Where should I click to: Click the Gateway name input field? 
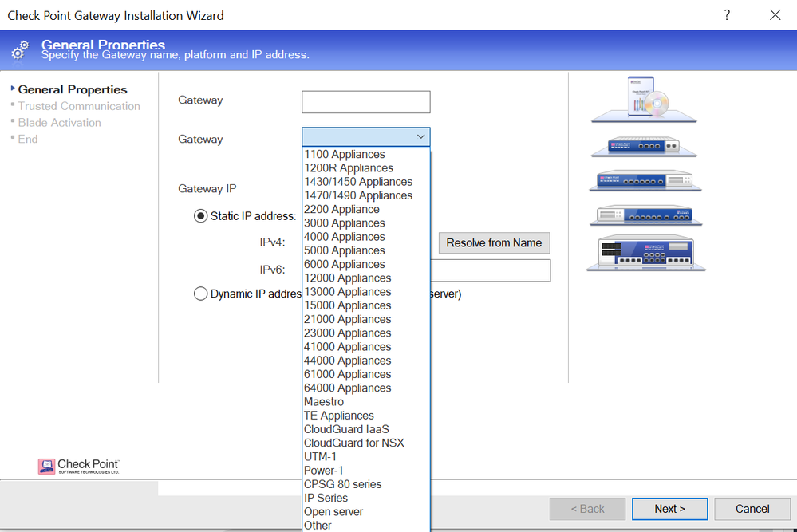tap(366, 101)
